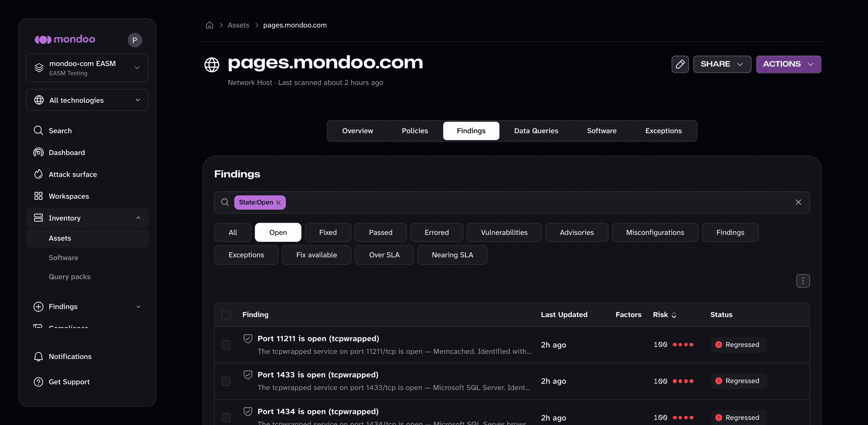Image resolution: width=868 pixels, height=425 pixels.
Task: Click the Regressed status on Port 1433 row
Action: (x=739, y=381)
